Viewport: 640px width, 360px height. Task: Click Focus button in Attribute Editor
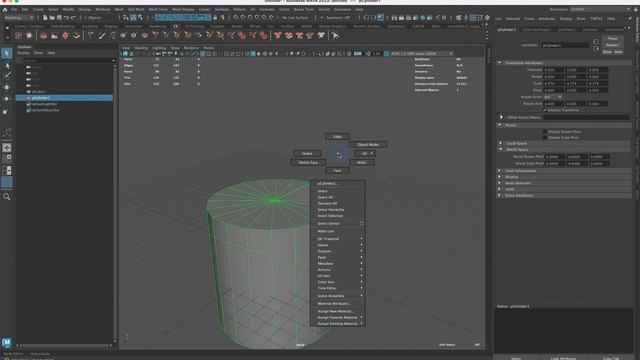click(612, 38)
